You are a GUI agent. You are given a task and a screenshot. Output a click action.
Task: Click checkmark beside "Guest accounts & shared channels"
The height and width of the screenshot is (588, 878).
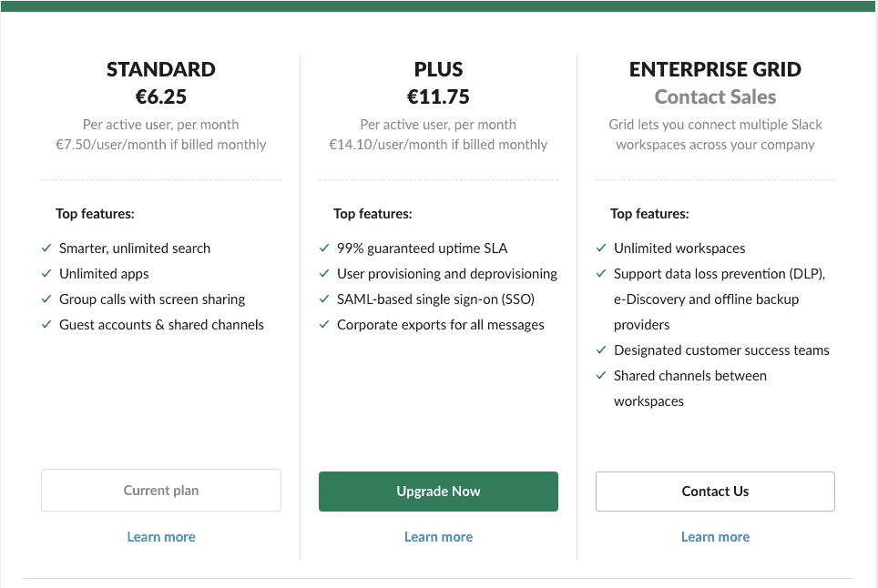coord(45,324)
